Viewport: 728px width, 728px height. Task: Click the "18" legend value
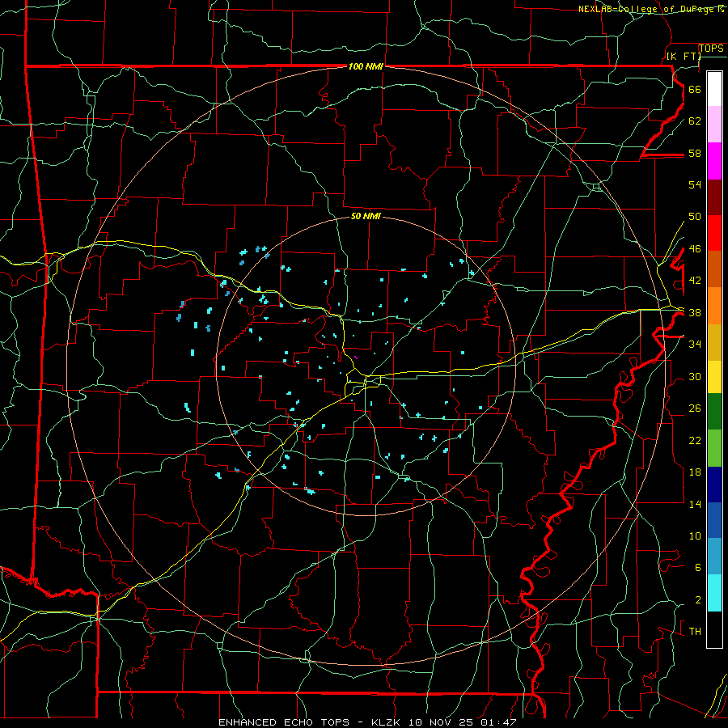[x=695, y=472]
